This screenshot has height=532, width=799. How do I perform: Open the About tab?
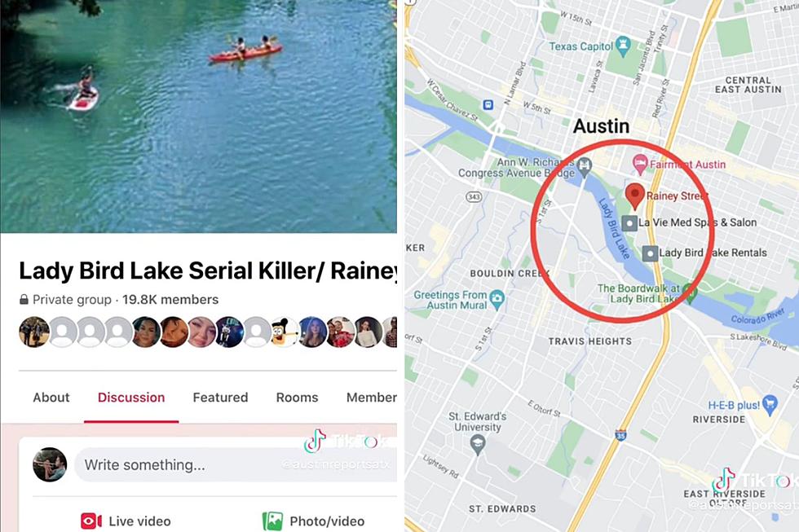[51, 397]
